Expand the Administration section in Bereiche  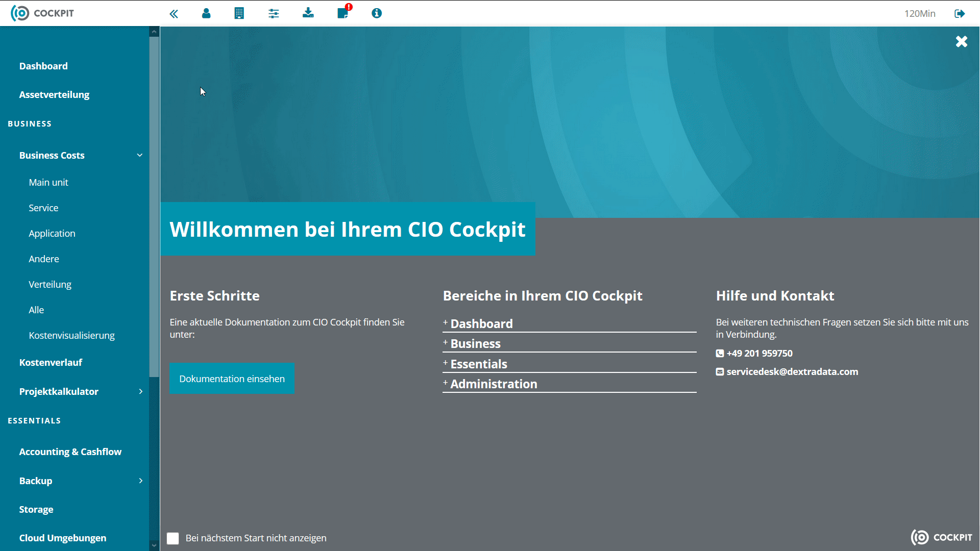click(569, 384)
